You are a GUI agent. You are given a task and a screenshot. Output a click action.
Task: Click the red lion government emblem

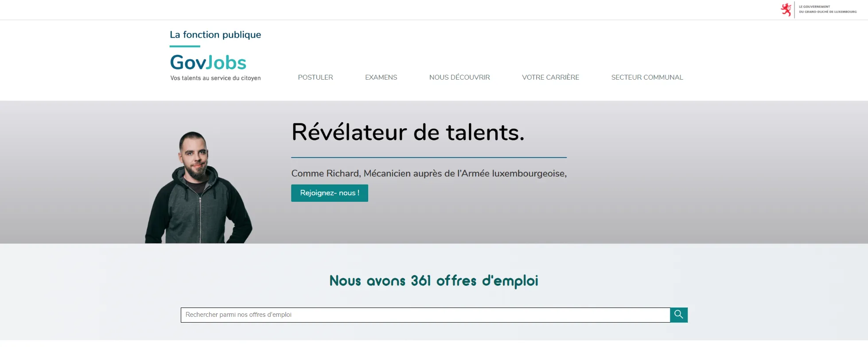click(x=786, y=9)
